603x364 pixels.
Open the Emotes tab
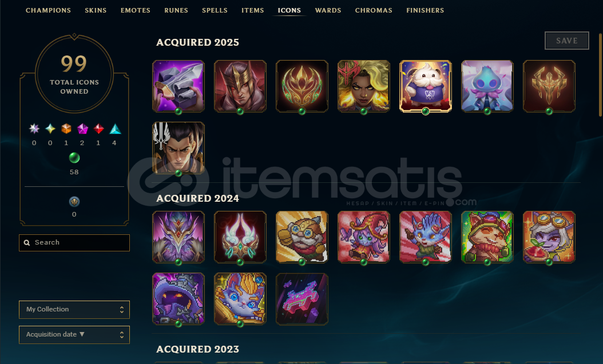click(x=136, y=10)
